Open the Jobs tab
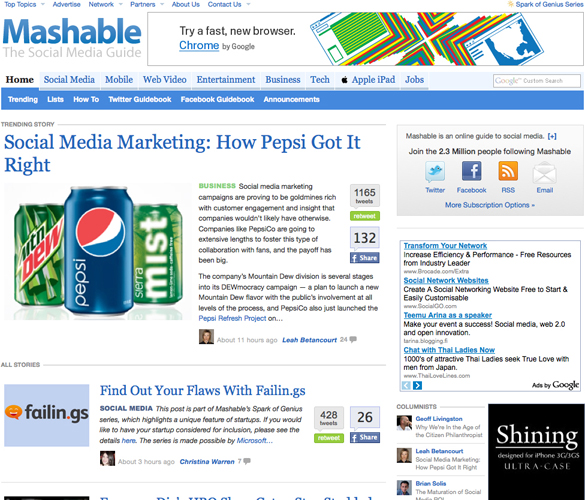The image size is (585, 500). point(414,80)
